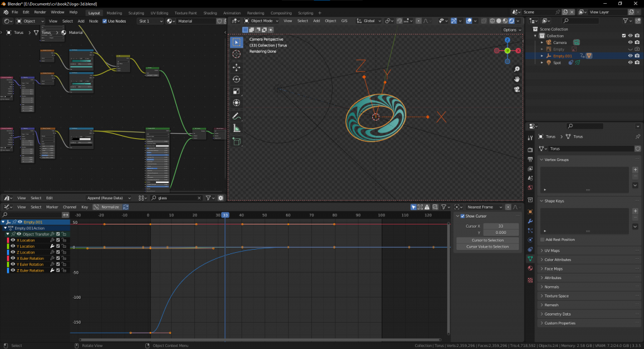Open the Render properties tab
This screenshot has width=644, height=349.
(x=530, y=150)
